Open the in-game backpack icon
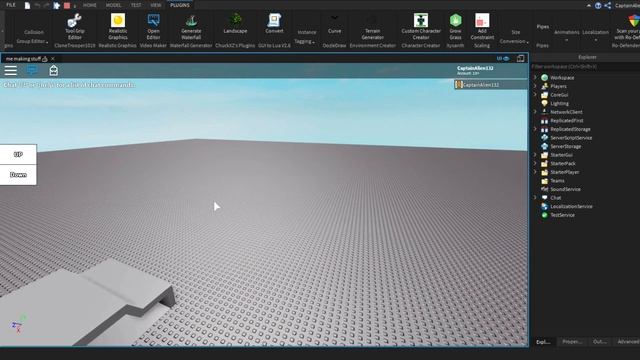The width and height of the screenshot is (640, 360). coord(53,71)
